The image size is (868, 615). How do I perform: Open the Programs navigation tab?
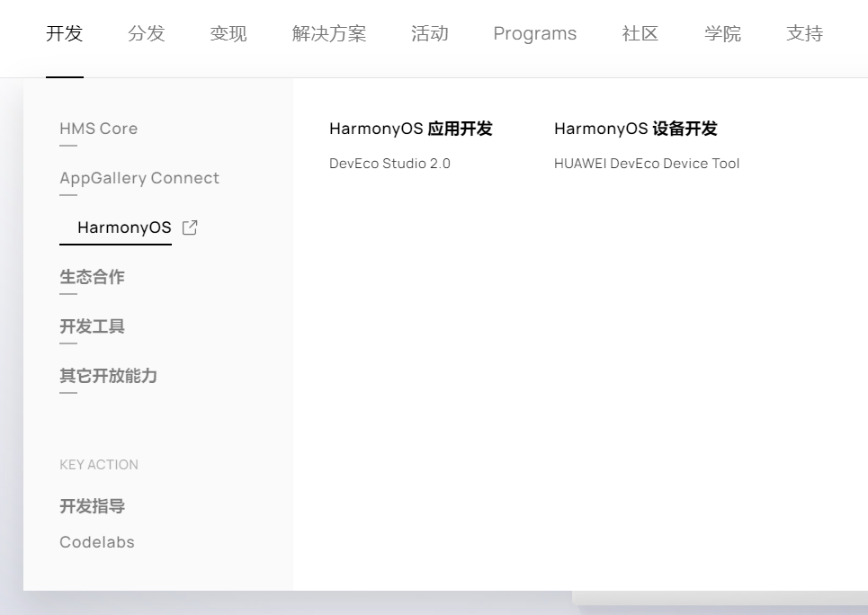[x=535, y=33]
